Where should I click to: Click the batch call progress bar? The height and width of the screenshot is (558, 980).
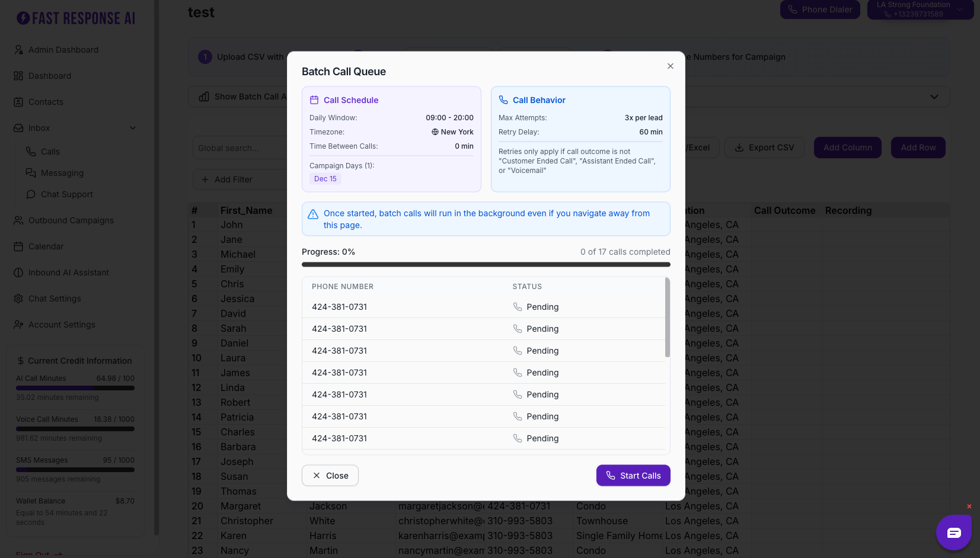coord(486,265)
